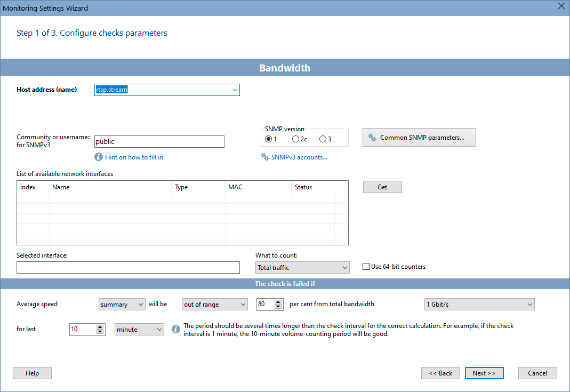Viewport: 570px width, 392px height.
Task: Click the Get button to fetch interfaces
Action: pyautogui.click(x=382, y=187)
